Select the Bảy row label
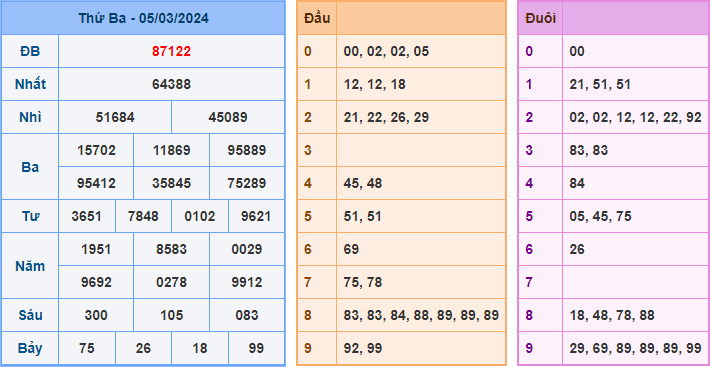This screenshot has width=710, height=367. pyautogui.click(x=30, y=349)
